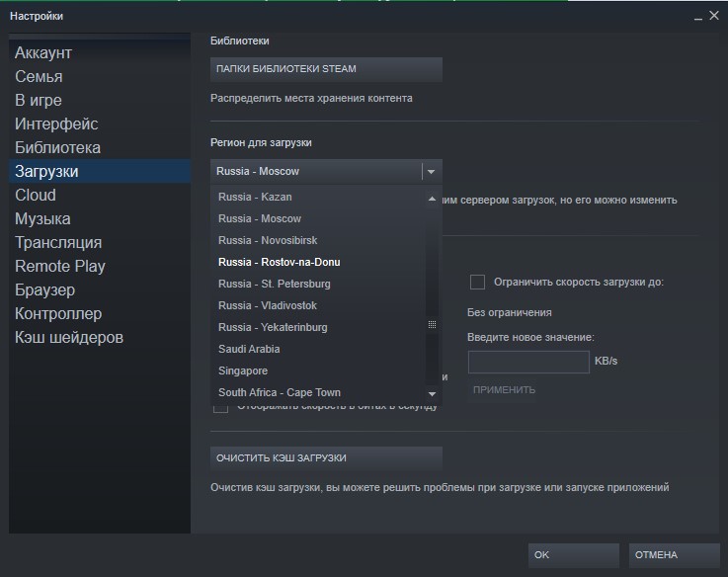Viewport: 728px width, 577px height.
Task: Open Cloud settings
Action: pyautogui.click(x=100, y=195)
